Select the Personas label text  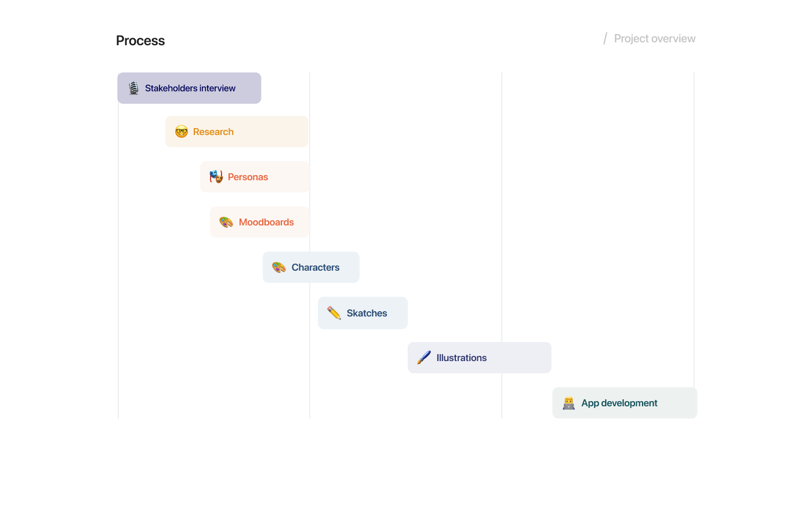248,177
